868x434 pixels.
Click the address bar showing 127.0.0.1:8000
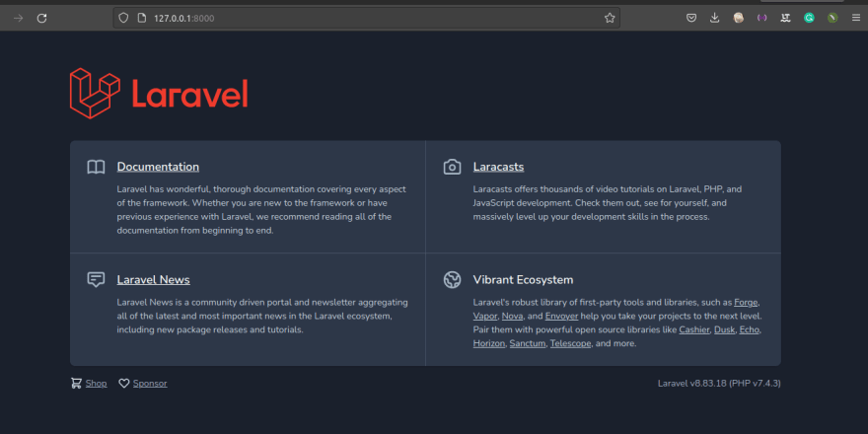click(x=367, y=19)
